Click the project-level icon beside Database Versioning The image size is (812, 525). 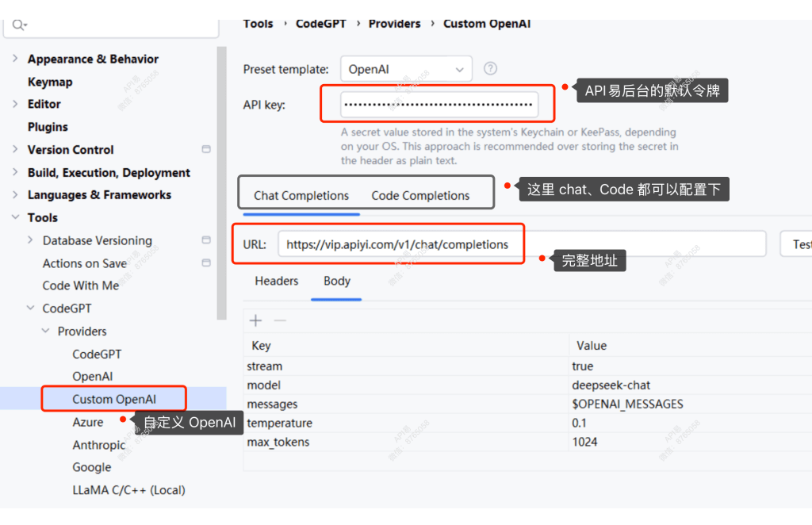click(x=206, y=240)
